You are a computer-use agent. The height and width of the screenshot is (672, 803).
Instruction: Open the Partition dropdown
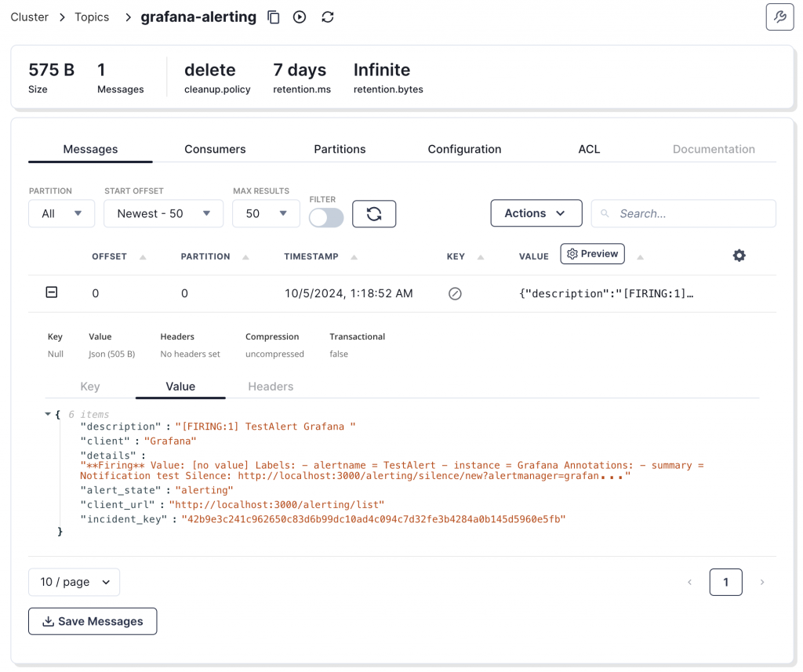[61, 213]
